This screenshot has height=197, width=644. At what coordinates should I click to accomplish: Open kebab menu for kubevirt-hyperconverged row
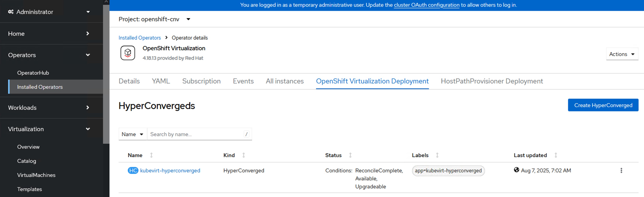click(621, 170)
